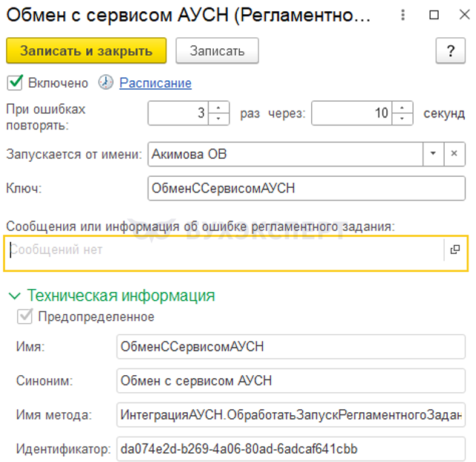Clear the Акимова ОВ user value
The width and height of the screenshot is (476, 462).
coord(454,154)
